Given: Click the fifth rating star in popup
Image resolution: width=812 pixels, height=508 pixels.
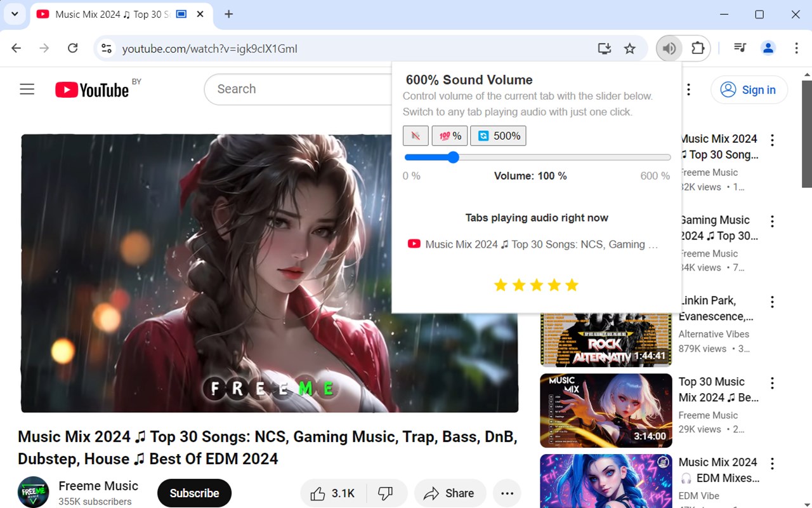Looking at the screenshot, I should [x=572, y=285].
